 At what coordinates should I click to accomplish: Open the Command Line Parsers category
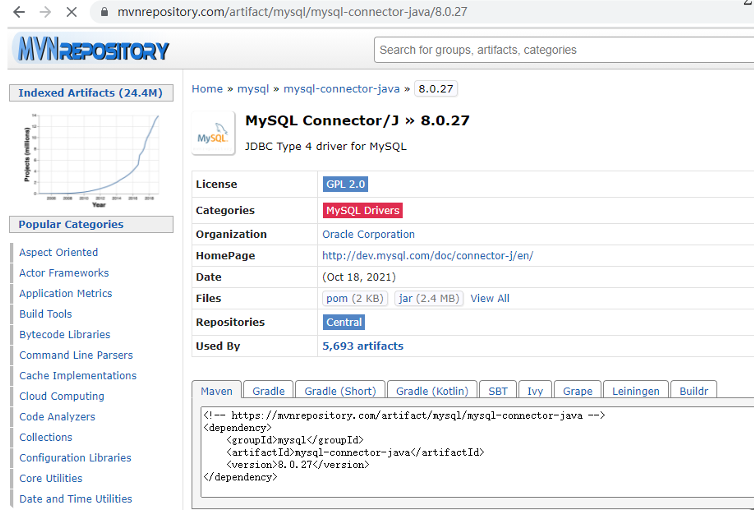click(76, 355)
